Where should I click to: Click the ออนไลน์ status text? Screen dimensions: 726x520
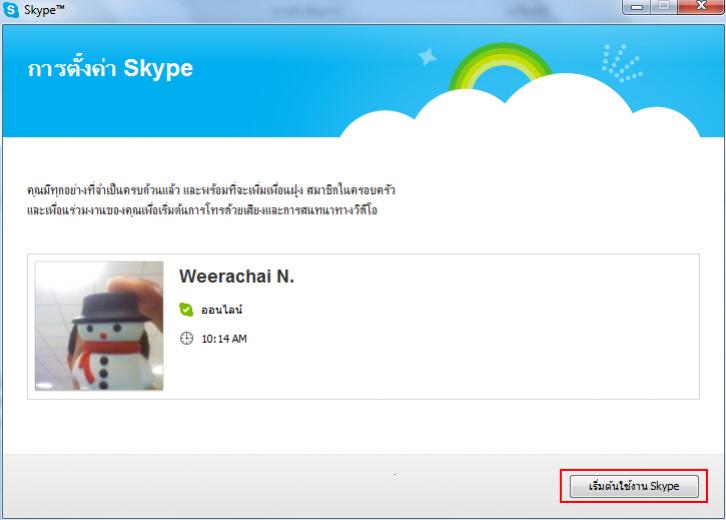(x=222, y=310)
